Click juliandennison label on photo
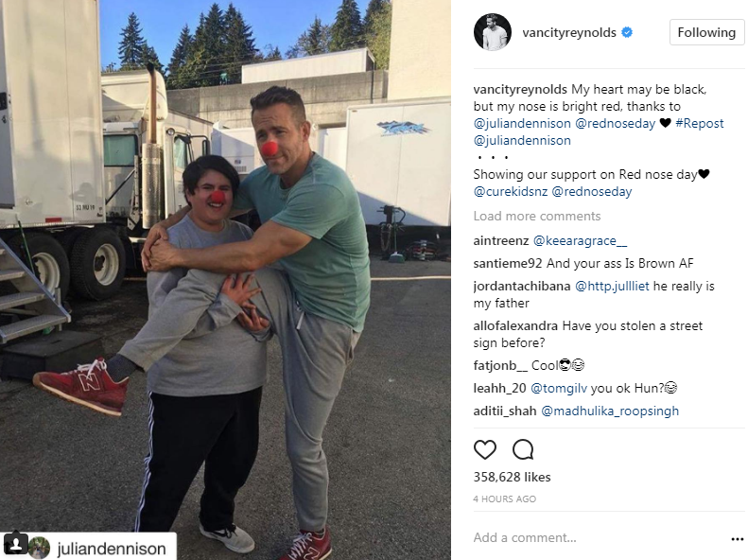The height and width of the screenshot is (560, 748). click(x=112, y=549)
